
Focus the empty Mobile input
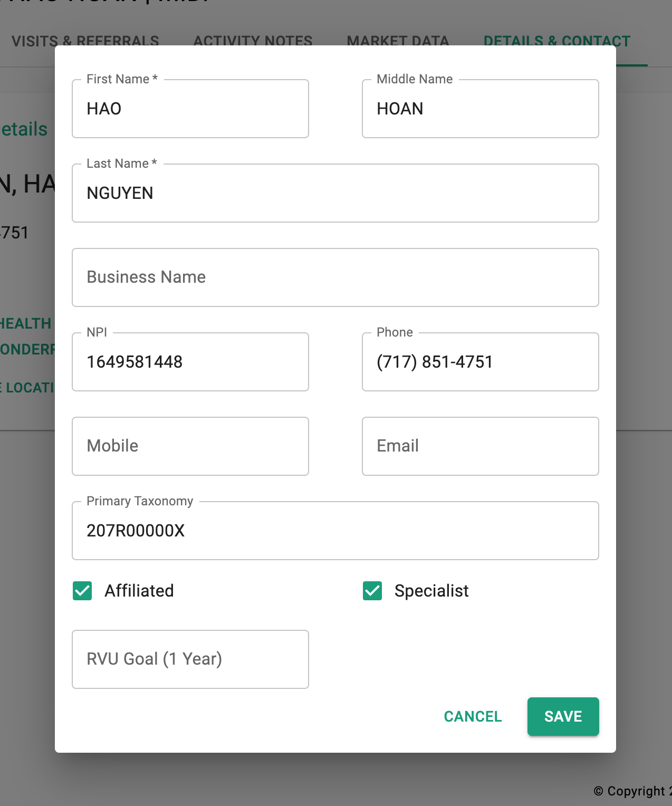click(x=190, y=446)
